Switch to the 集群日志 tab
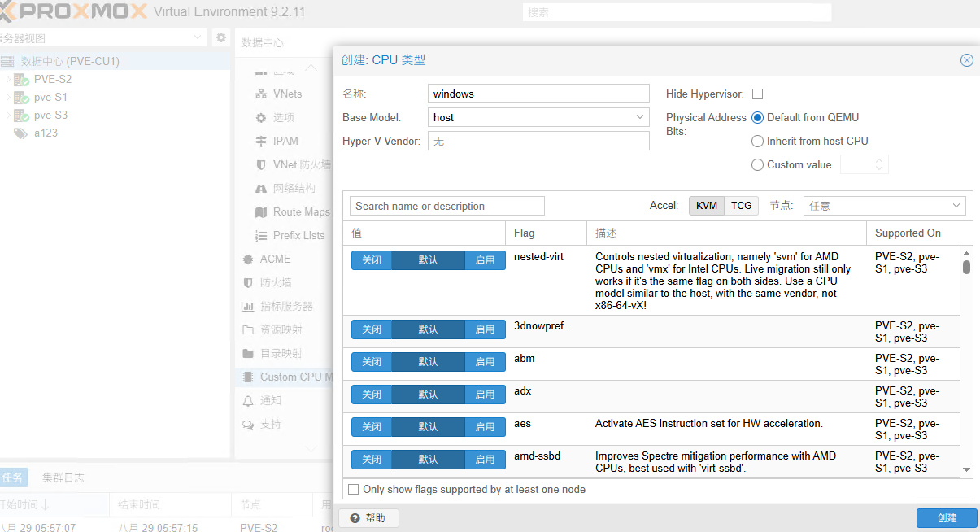The width and height of the screenshot is (980, 532). (x=63, y=477)
